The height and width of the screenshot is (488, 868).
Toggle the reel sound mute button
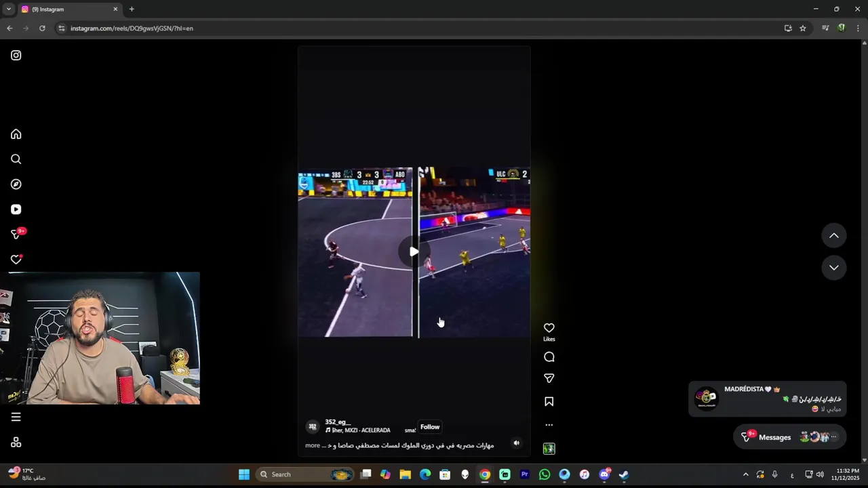[516, 443]
